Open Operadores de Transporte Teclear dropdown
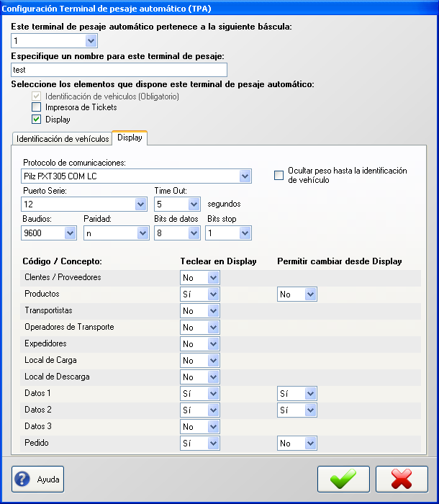 point(200,327)
